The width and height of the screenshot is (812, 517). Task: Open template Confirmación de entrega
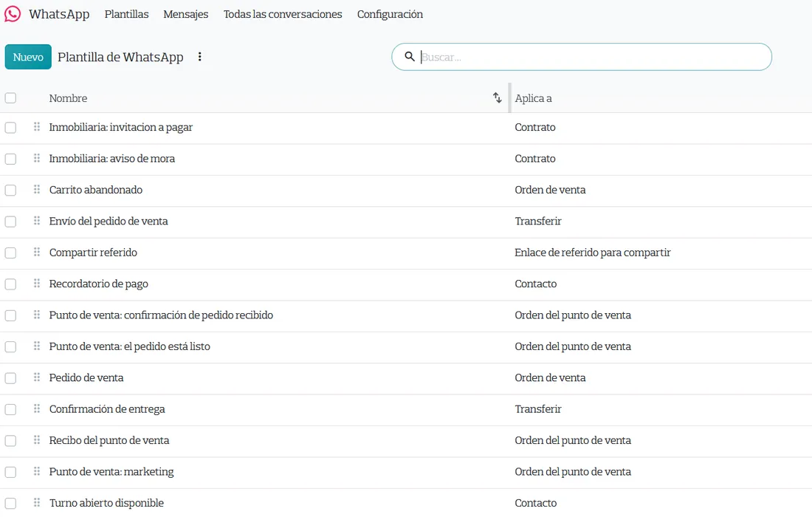click(x=107, y=409)
